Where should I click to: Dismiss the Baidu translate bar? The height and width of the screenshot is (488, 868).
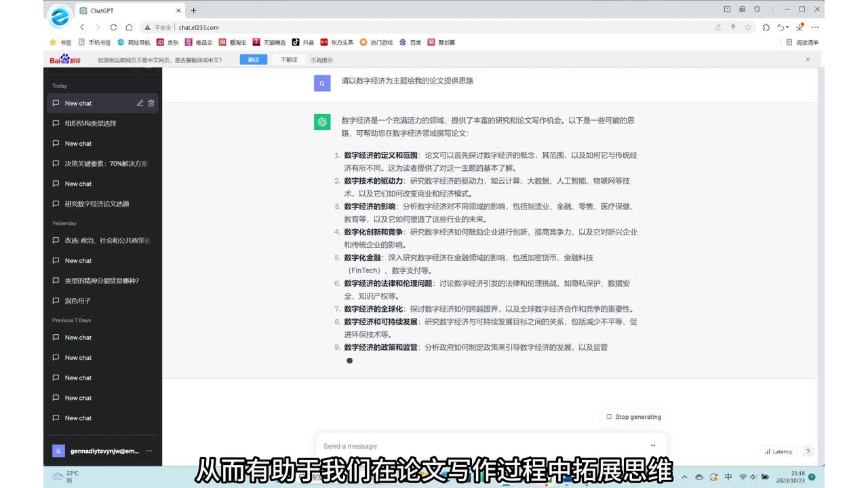tap(808, 60)
